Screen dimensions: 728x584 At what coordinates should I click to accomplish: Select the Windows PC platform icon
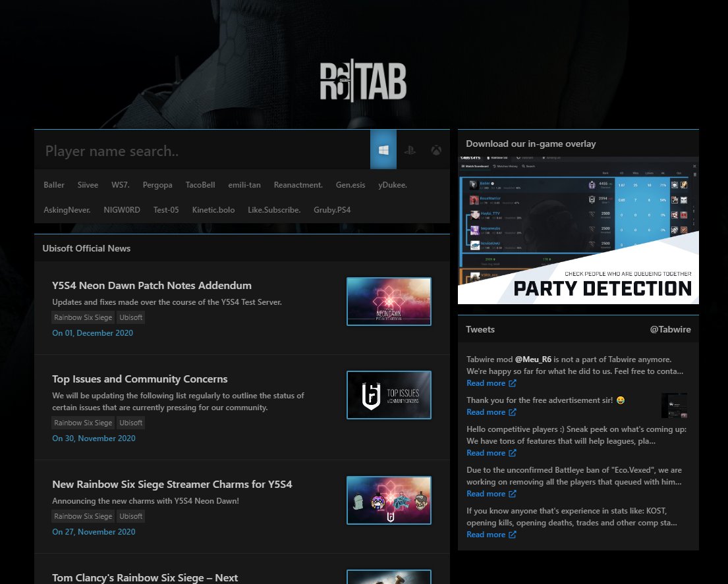383,150
